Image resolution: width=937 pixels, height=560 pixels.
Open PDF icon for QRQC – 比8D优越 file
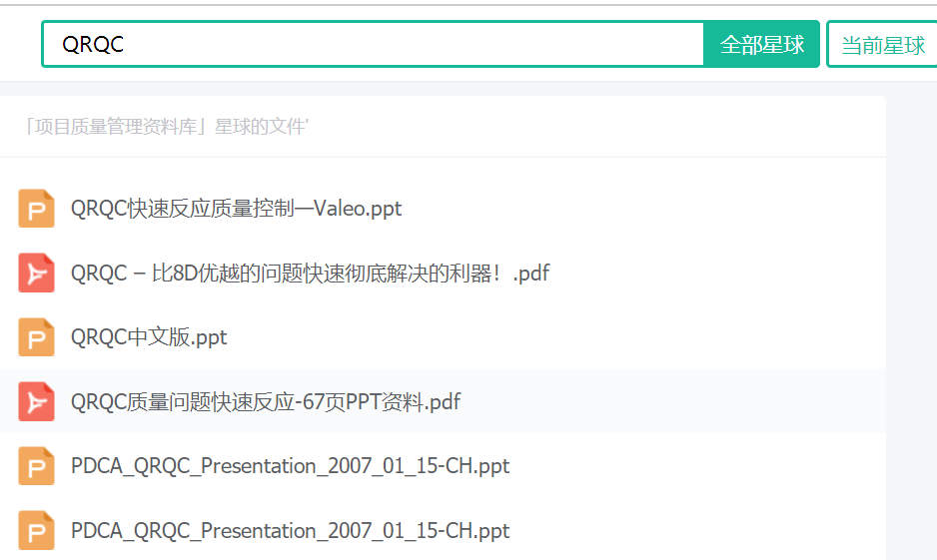pyautogui.click(x=36, y=273)
